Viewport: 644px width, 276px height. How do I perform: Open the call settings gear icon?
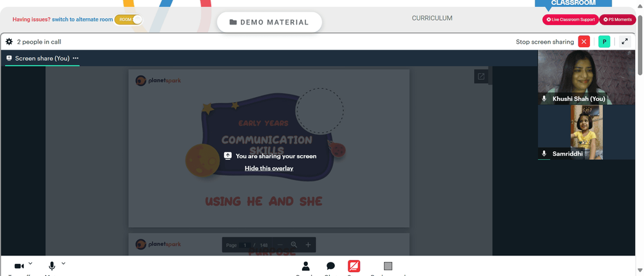point(9,41)
